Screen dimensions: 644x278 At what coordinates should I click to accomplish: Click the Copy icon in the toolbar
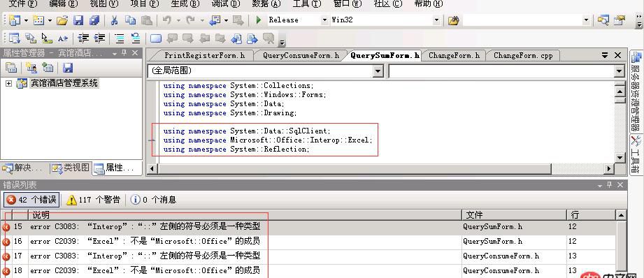[x=131, y=20]
